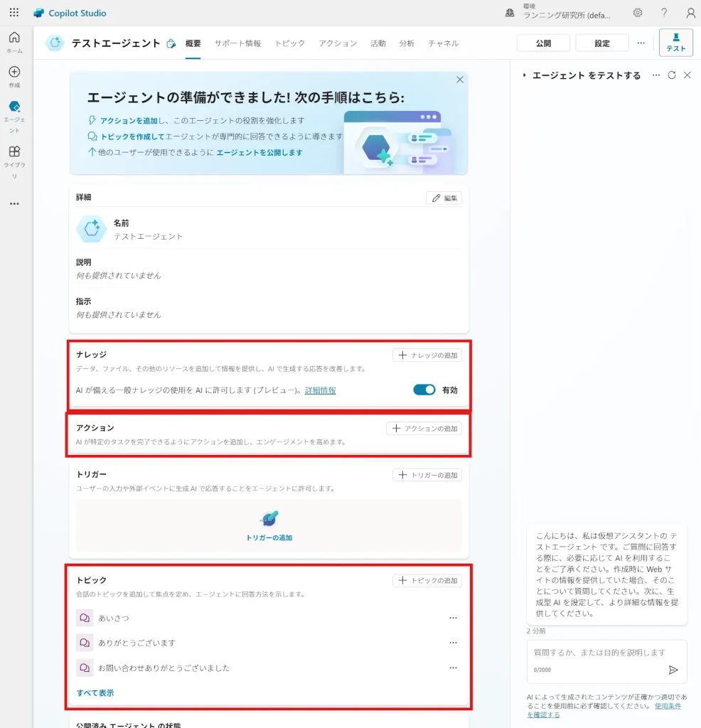Open more options for あいさつ topic
Image resolution: width=701 pixels, height=728 pixels.
[453, 618]
